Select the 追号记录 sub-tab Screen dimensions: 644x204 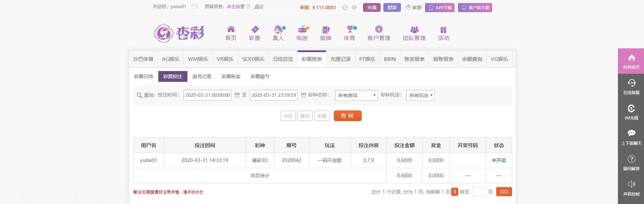coord(202,76)
